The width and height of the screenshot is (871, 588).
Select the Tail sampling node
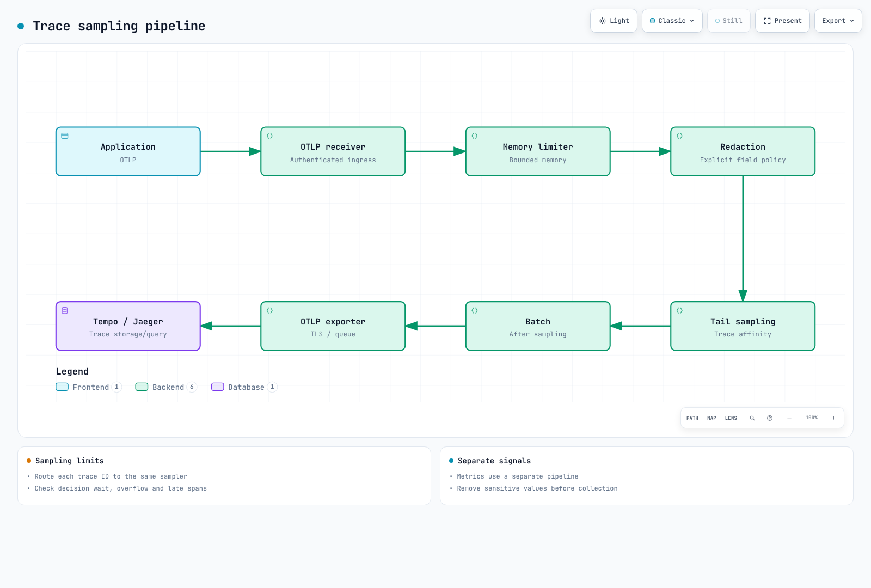(743, 326)
